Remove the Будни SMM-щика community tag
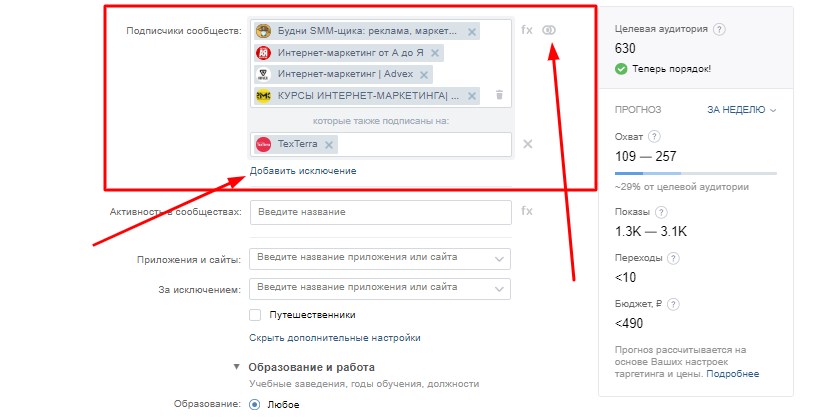Image resolution: width=818 pixels, height=418 pixels. [x=472, y=32]
